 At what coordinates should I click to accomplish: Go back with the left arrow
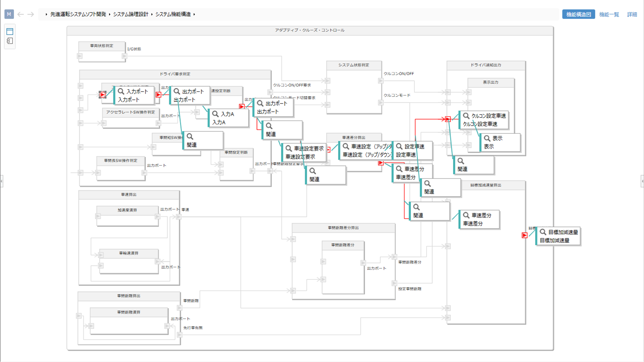click(21, 14)
